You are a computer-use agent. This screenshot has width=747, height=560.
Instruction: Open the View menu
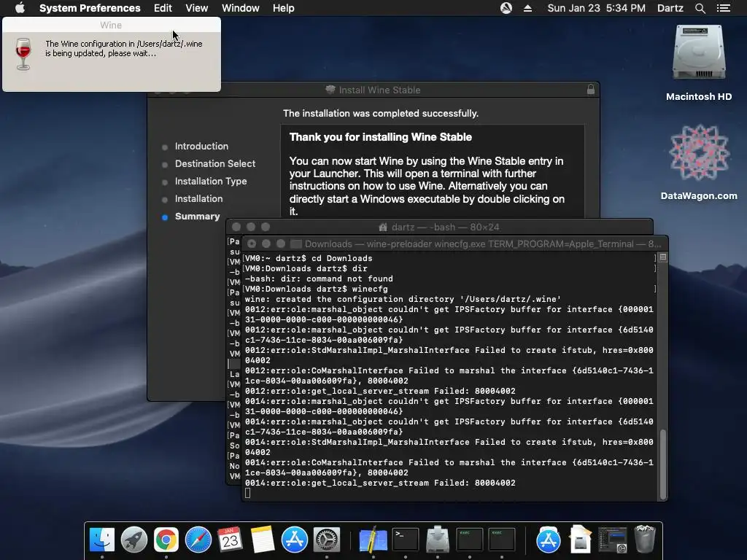pos(197,8)
